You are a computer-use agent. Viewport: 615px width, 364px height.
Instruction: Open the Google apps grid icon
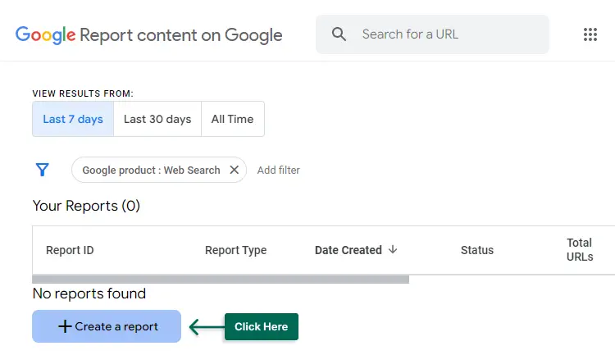pos(590,34)
